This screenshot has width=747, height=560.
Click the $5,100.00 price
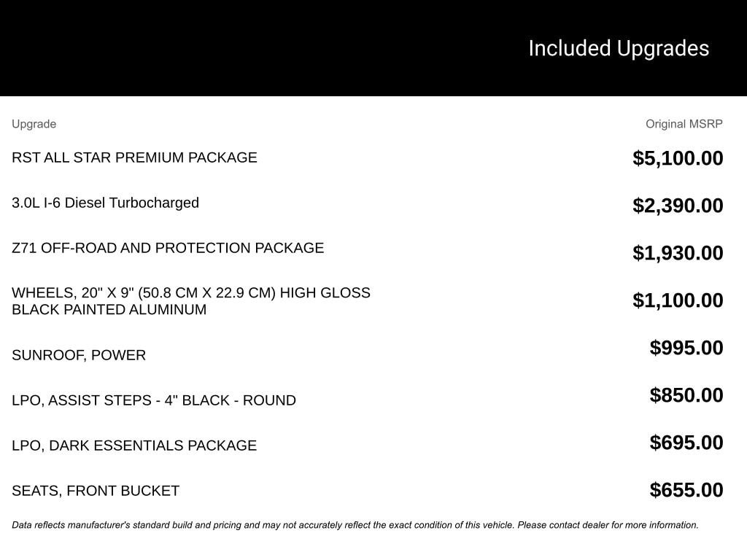678,158
